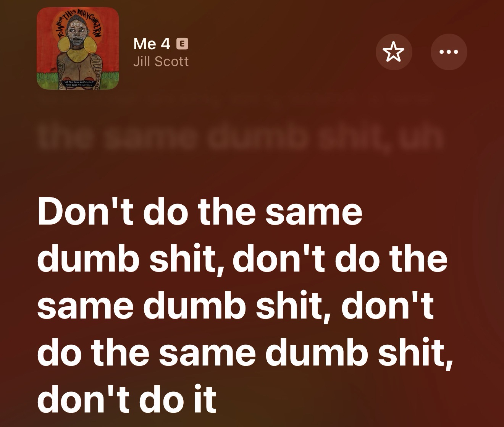Select the last lyric line "don't do it"

pyautogui.click(x=127, y=398)
